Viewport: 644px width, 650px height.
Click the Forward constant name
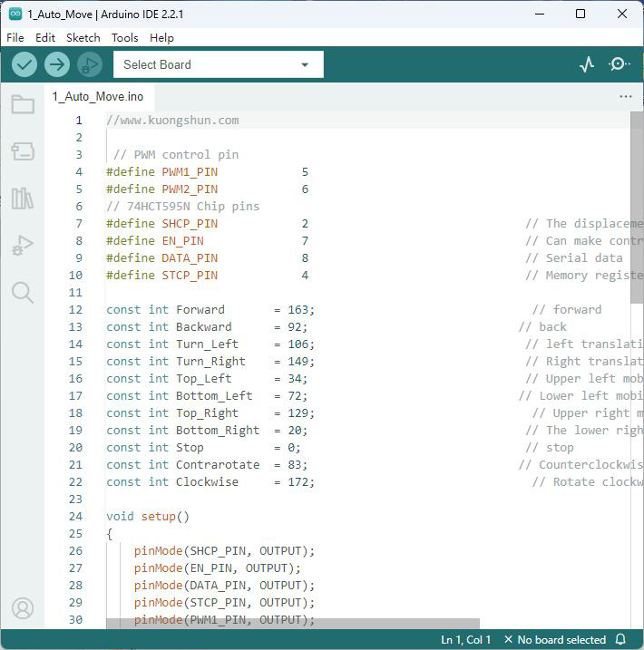pos(200,310)
